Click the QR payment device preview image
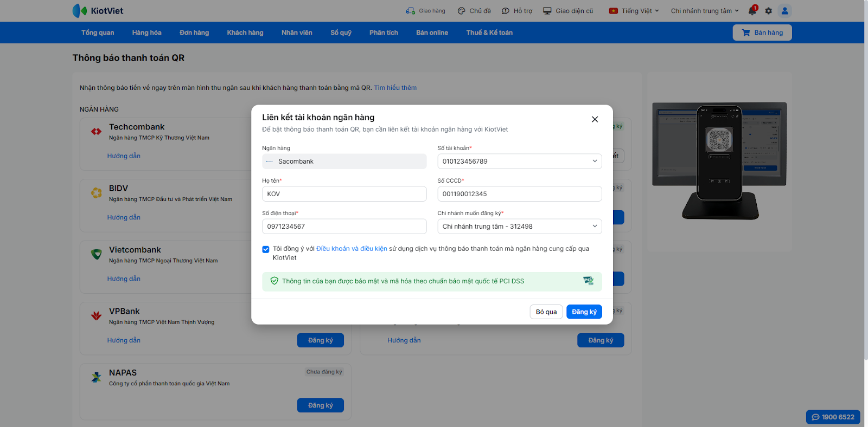Screen dimensions: 868x427 click(x=719, y=161)
